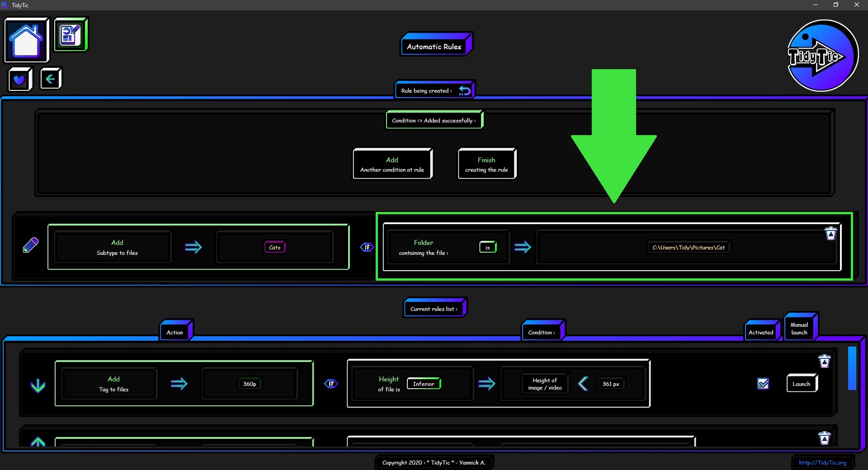The height and width of the screenshot is (470, 868).
Task: Click the IF icon in the 360p rule
Action: 331,384
